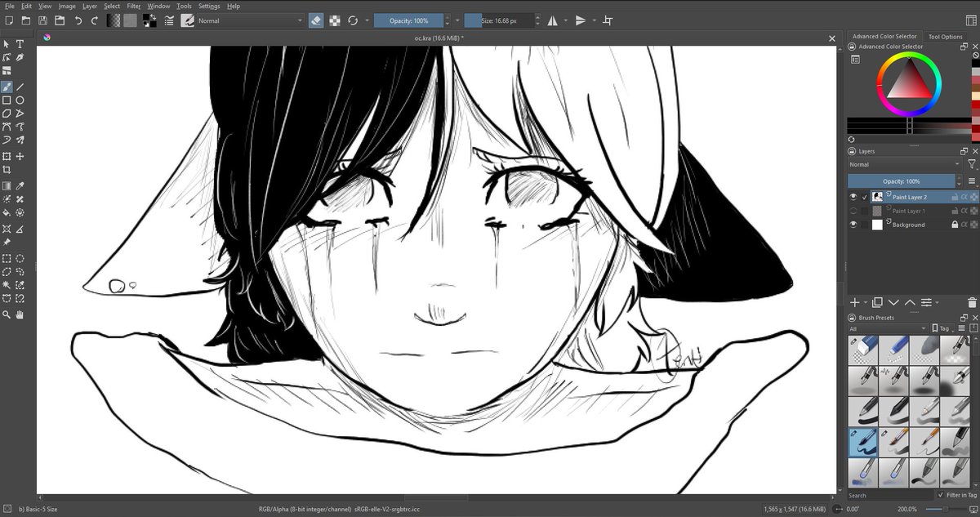
Task: Open the Layer menu
Action: (x=90, y=6)
